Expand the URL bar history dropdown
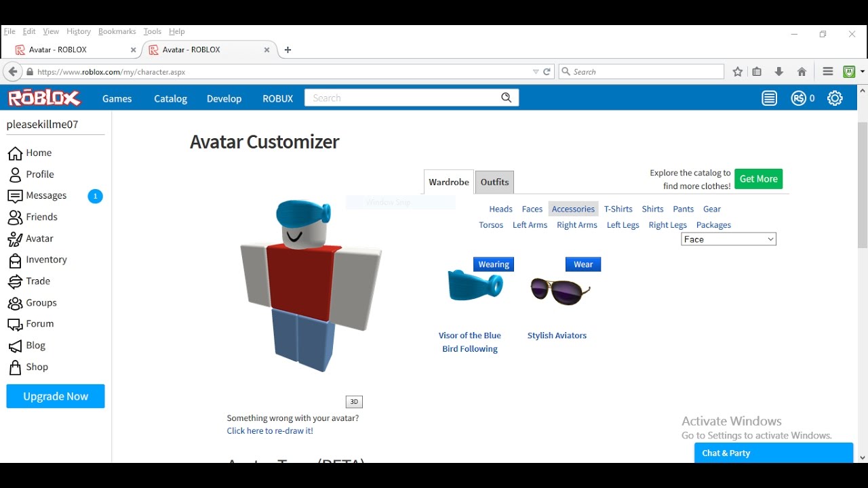Image resolution: width=868 pixels, height=488 pixels. [536, 72]
